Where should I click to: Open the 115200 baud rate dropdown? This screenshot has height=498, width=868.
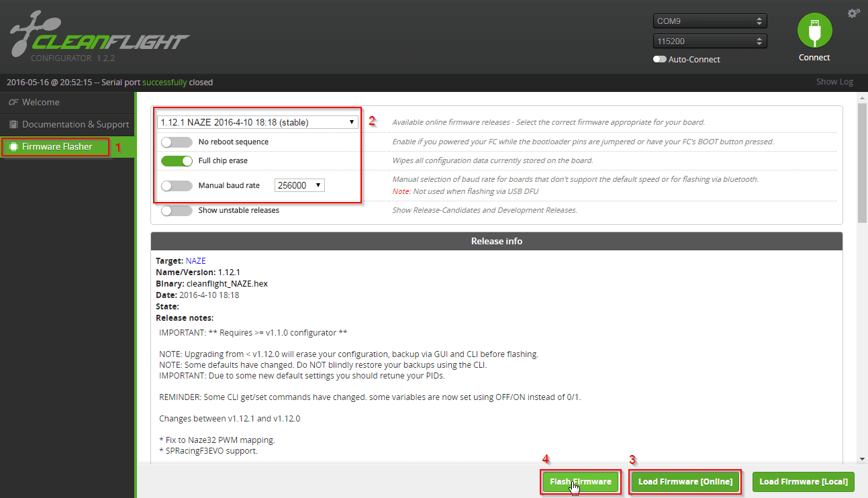(x=709, y=41)
